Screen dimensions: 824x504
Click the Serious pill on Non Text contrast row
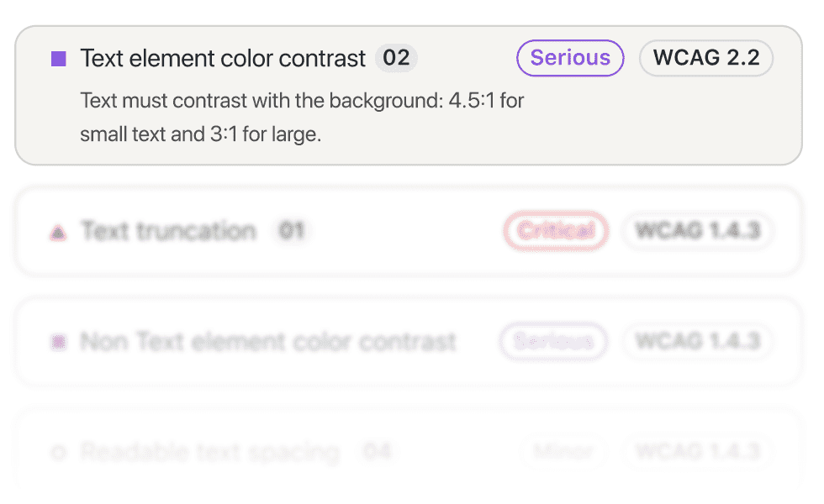point(553,341)
